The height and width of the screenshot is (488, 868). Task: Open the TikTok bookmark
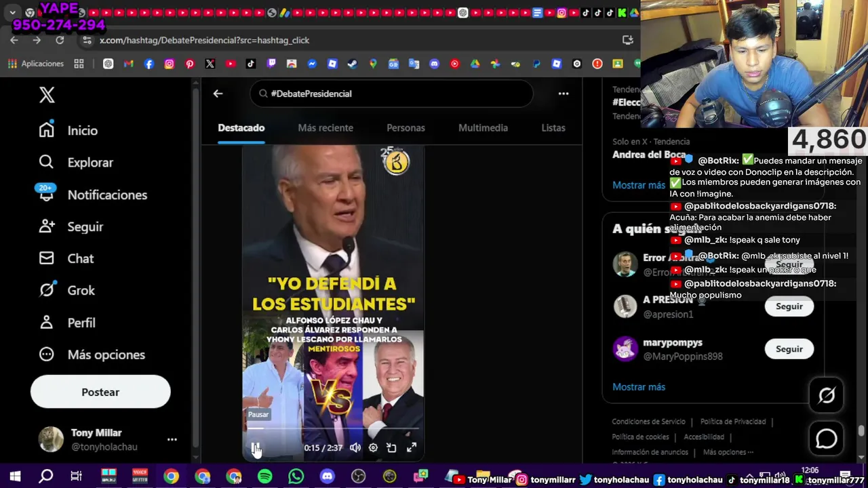[251, 64]
